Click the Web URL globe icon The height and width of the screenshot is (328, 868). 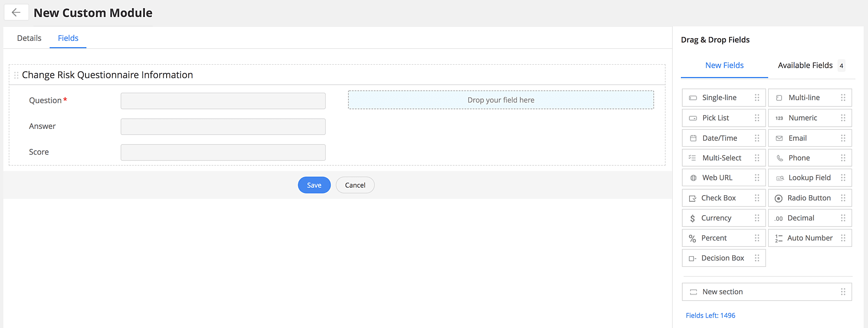pos(693,178)
